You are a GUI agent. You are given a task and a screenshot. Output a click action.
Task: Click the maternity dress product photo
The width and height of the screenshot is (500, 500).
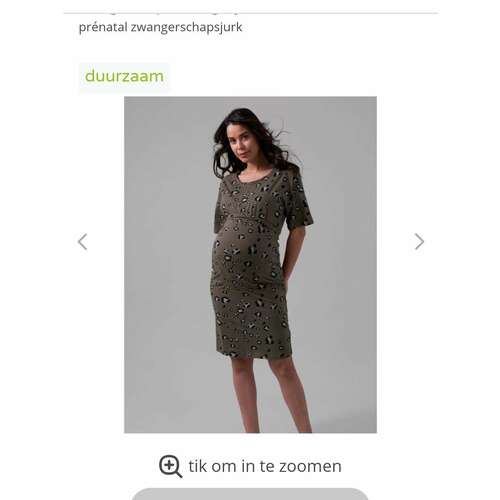[x=250, y=265]
